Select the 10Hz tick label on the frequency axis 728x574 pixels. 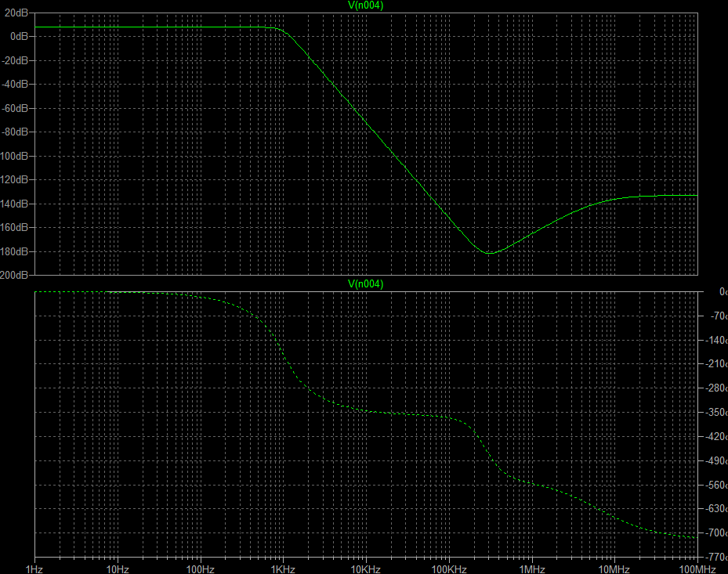[x=117, y=568]
